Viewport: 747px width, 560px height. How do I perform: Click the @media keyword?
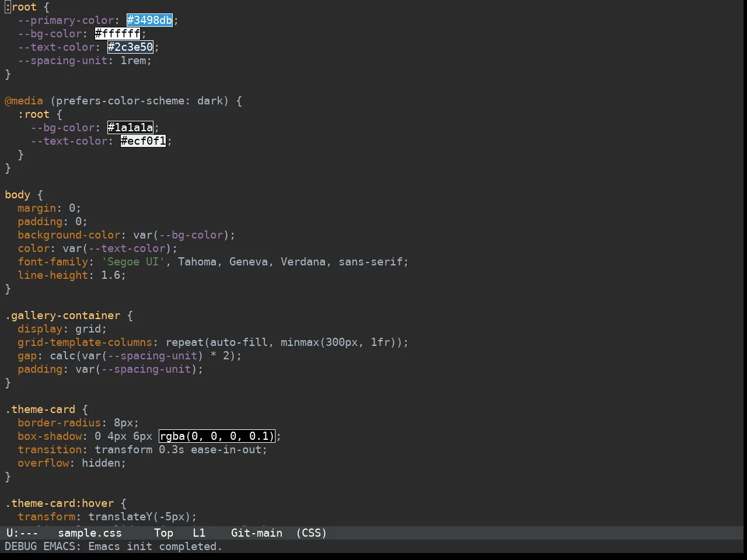pos(24,101)
